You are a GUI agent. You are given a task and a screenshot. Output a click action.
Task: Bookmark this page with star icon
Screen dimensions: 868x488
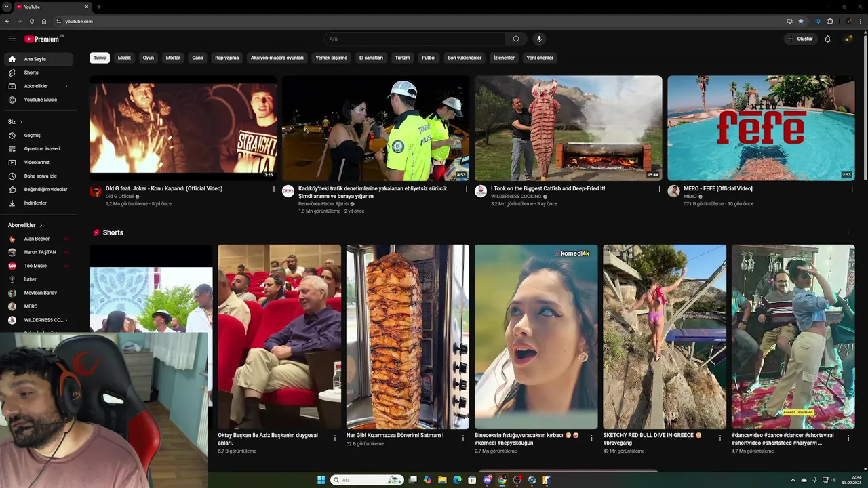coord(801,21)
